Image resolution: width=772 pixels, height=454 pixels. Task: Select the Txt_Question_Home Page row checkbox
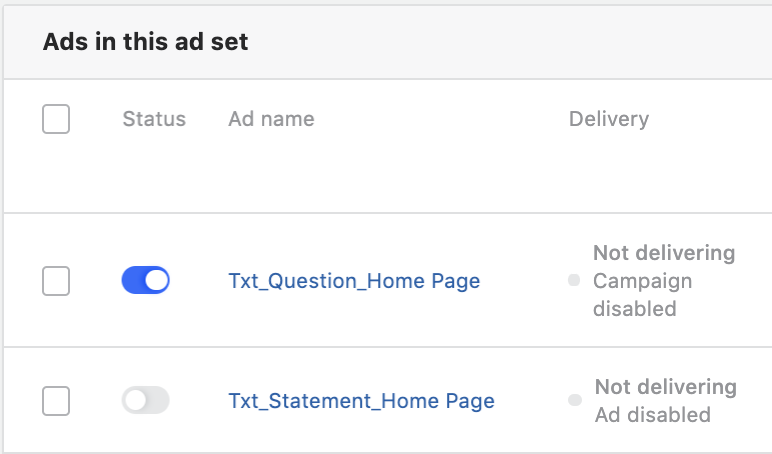tap(56, 281)
